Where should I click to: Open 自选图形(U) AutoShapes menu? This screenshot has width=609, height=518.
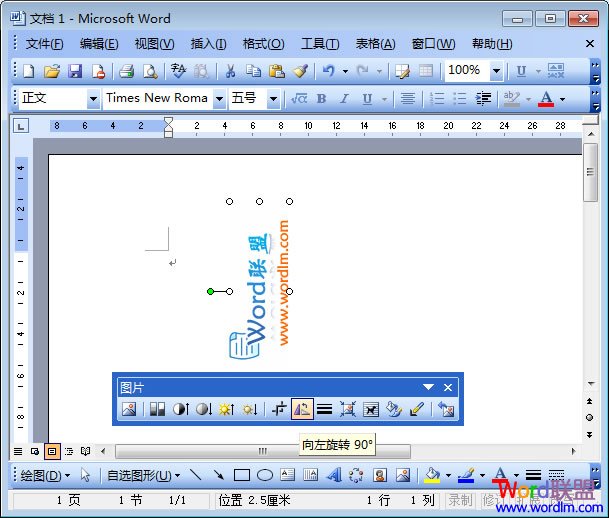tap(143, 475)
